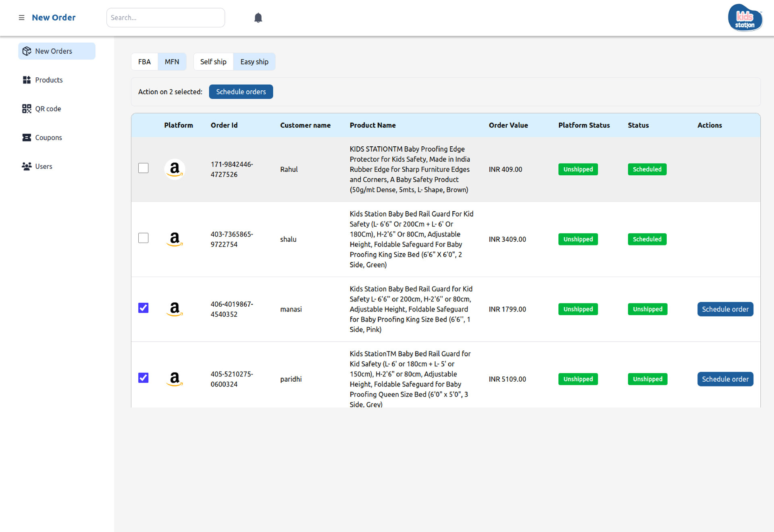Click order ID 403-7365865-9722754
The width and height of the screenshot is (774, 532).
(232, 239)
